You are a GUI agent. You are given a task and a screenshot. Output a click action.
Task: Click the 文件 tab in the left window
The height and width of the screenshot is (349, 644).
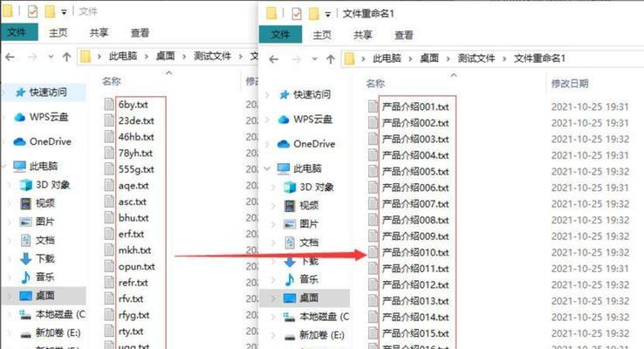[x=19, y=32]
